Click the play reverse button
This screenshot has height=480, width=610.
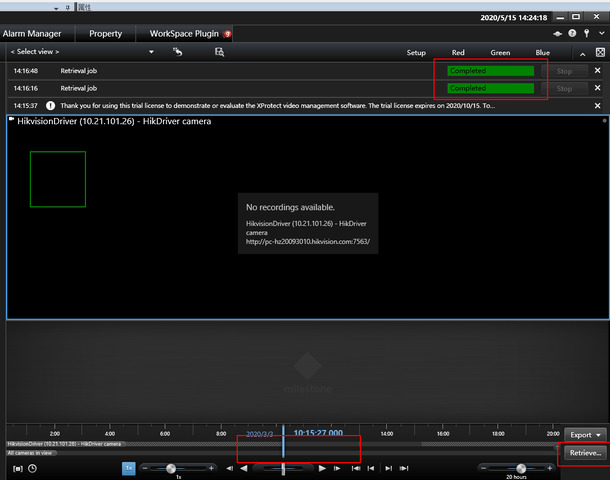pyautogui.click(x=243, y=468)
